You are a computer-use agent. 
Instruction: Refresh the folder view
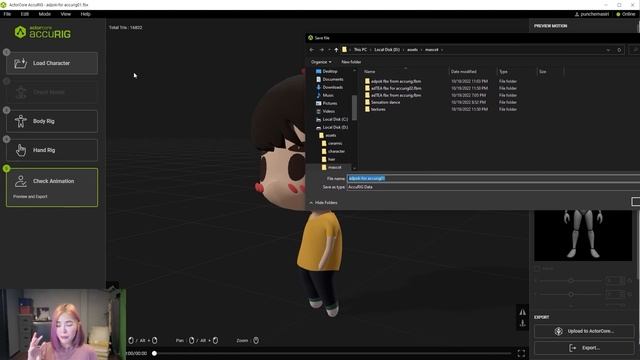(619, 50)
